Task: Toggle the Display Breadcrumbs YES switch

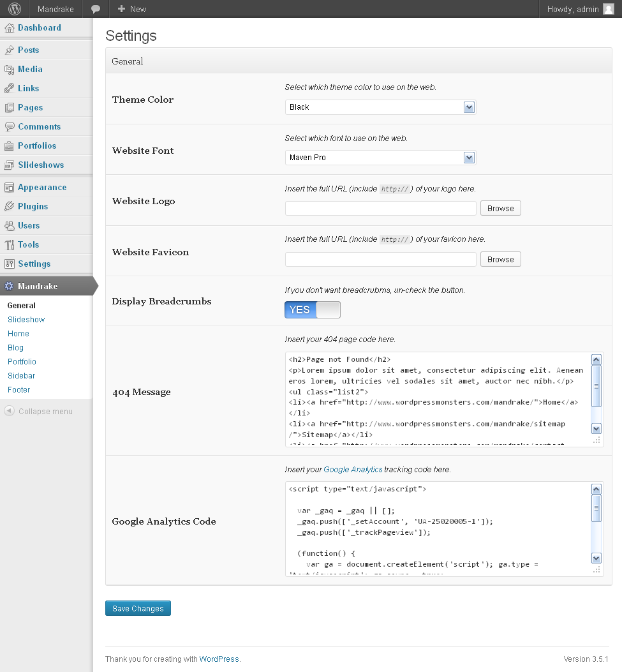Action: point(313,310)
